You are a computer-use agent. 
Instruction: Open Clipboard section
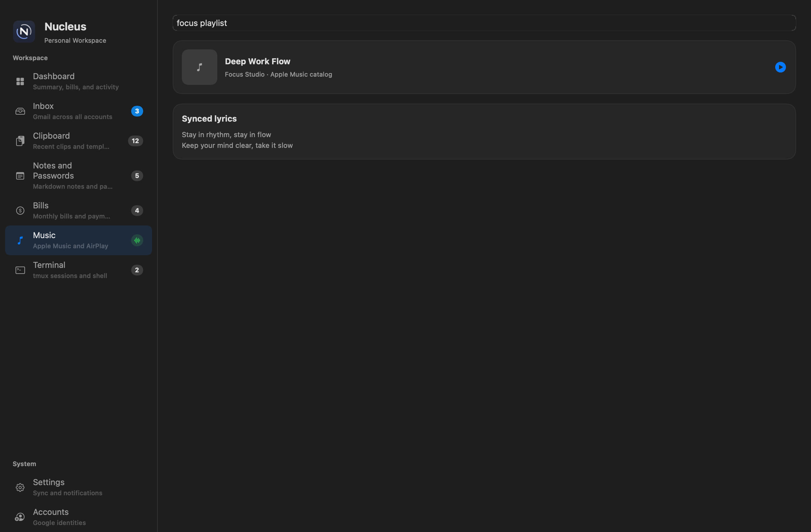tap(78, 141)
